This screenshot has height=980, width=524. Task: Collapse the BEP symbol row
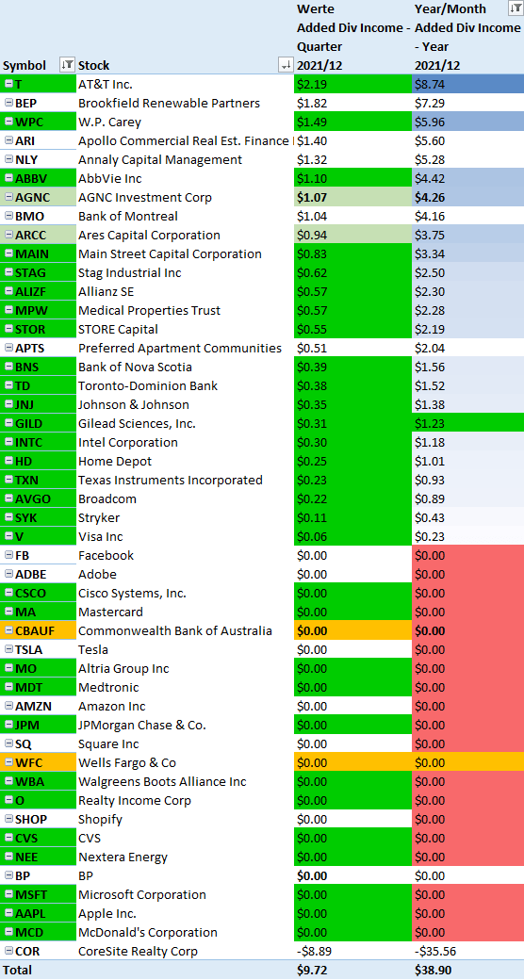click(8, 103)
